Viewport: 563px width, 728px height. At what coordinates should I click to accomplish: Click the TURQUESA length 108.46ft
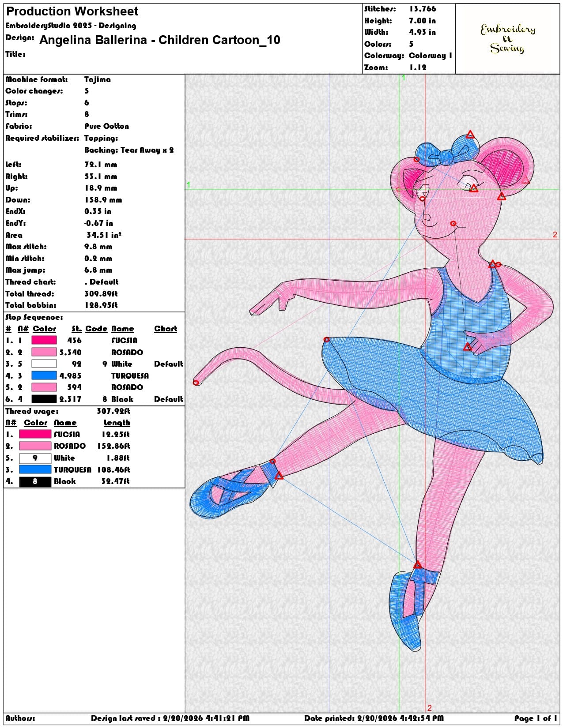(x=113, y=470)
